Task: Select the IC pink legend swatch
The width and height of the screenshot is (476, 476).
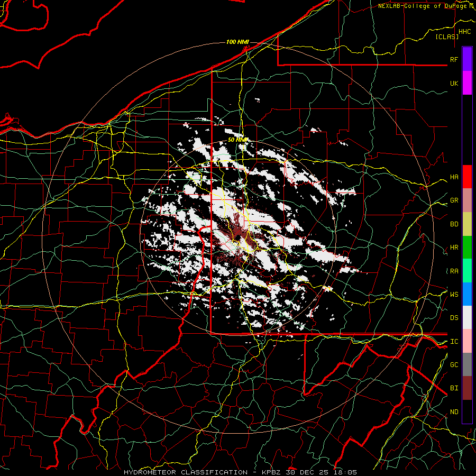Action: click(467, 341)
